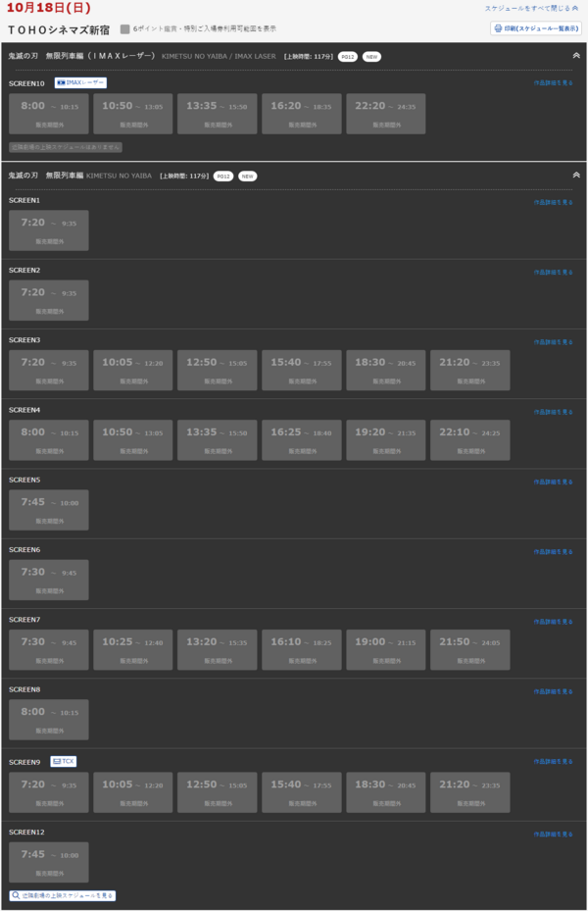Open movie details link for SCREEN4
Screen dimensions: 588x911
point(553,412)
